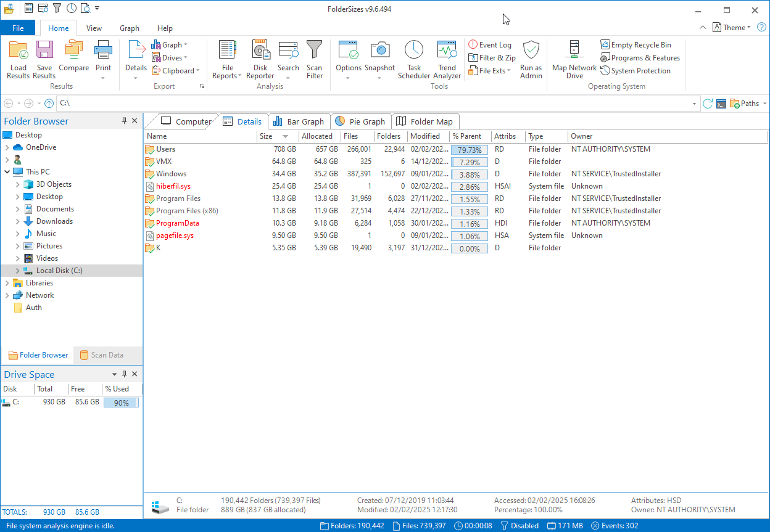Viewport: 770px width, 532px height.
Task: Toggle Drive Space panel auto-hide pin
Action: 124,374
